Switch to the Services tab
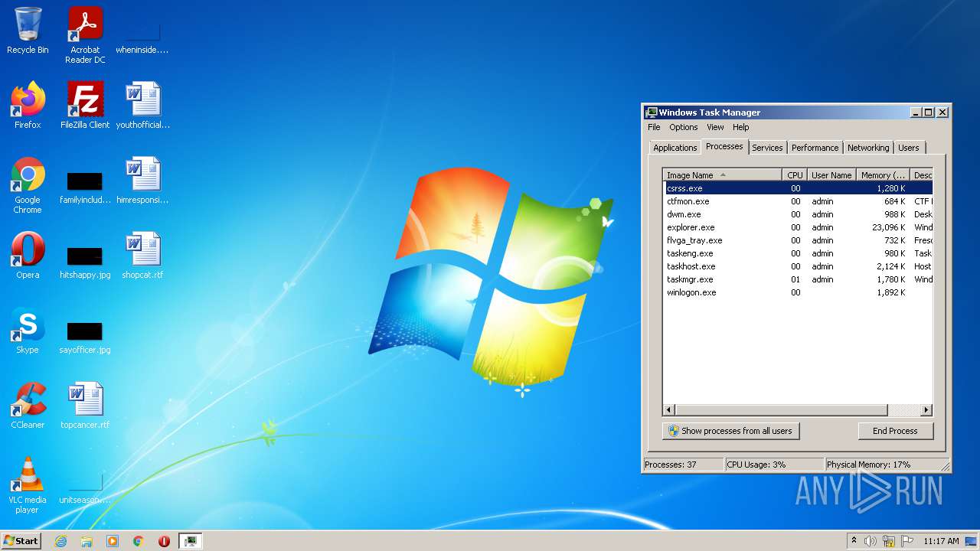Image resolution: width=980 pixels, height=551 pixels. pyautogui.click(x=767, y=148)
